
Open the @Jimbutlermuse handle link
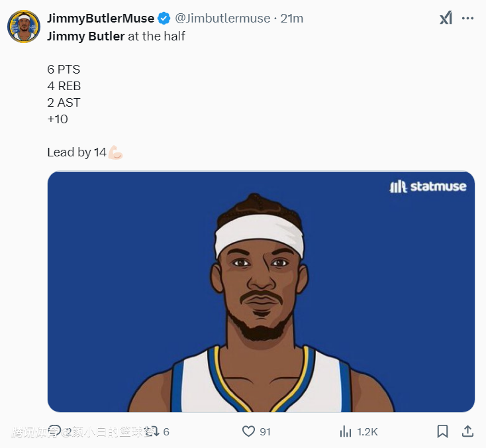pyautogui.click(x=222, y=19)
